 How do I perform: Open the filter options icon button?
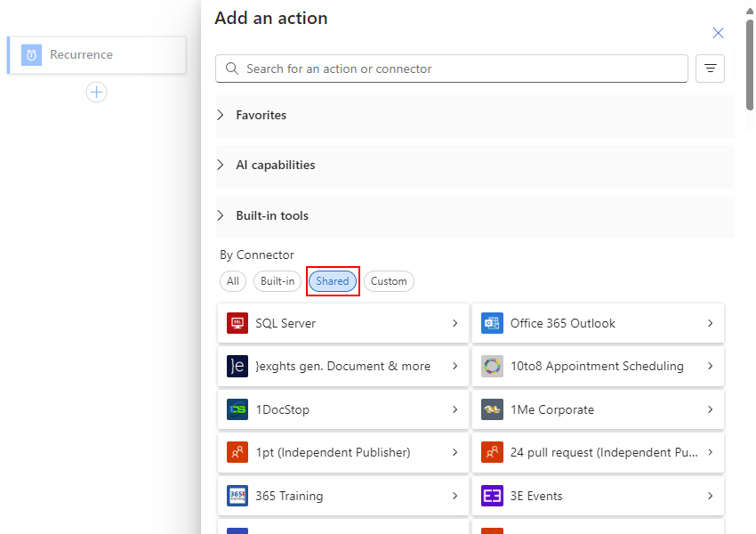point(710,69)
